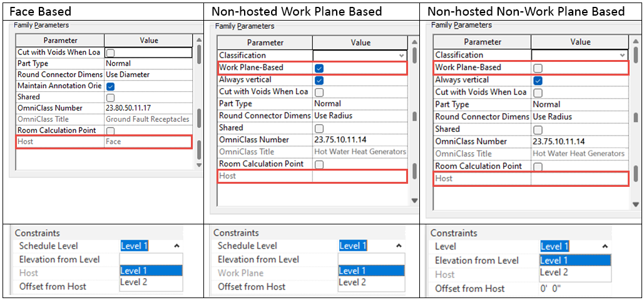This screenshot has height=300, width=644.
Task: Choose Level 1 option in Face Based level list
Action: click(151, 271)
